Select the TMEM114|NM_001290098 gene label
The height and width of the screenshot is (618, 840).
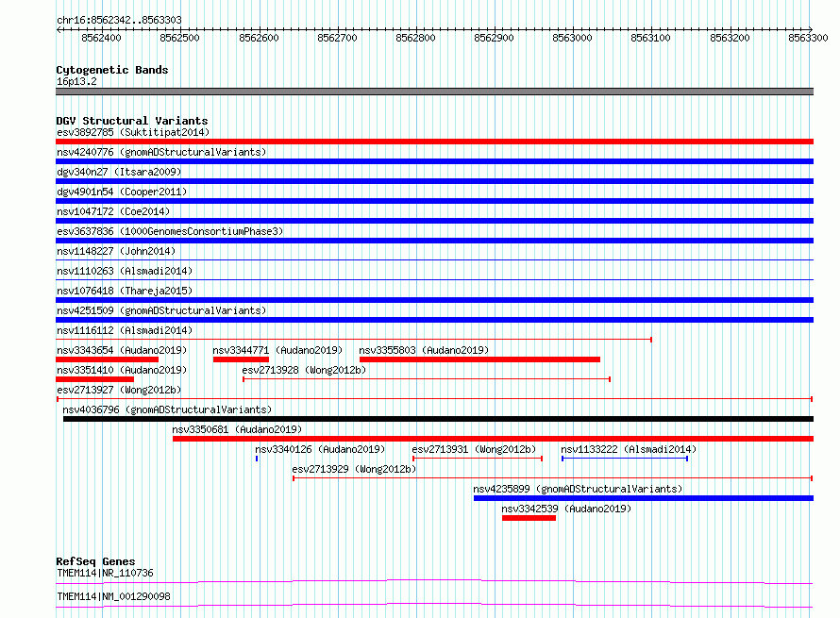pyautogui.click(x=113, y=596)
